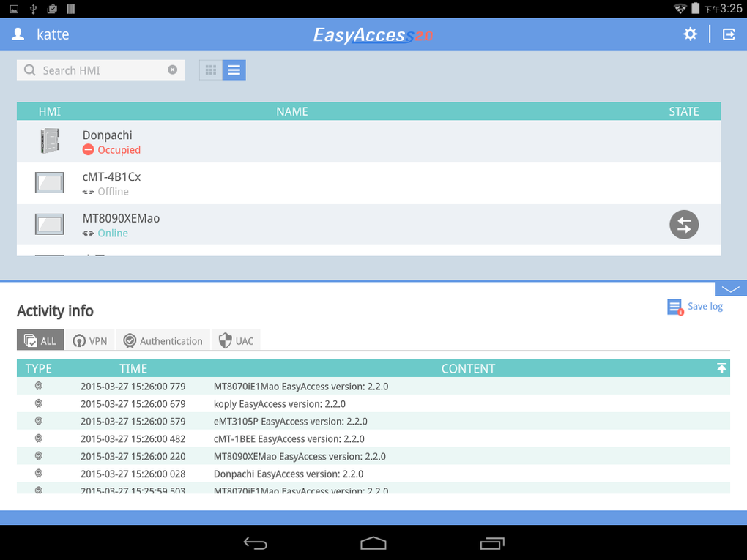The image size is (747, 560).
Task: Click the search magnifier in Search HMI field
Action: point(29,70)
